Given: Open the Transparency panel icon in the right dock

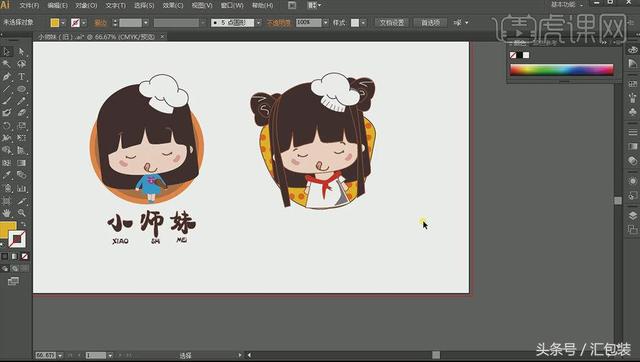Looking at the screenshot, I should coord(632,160).
